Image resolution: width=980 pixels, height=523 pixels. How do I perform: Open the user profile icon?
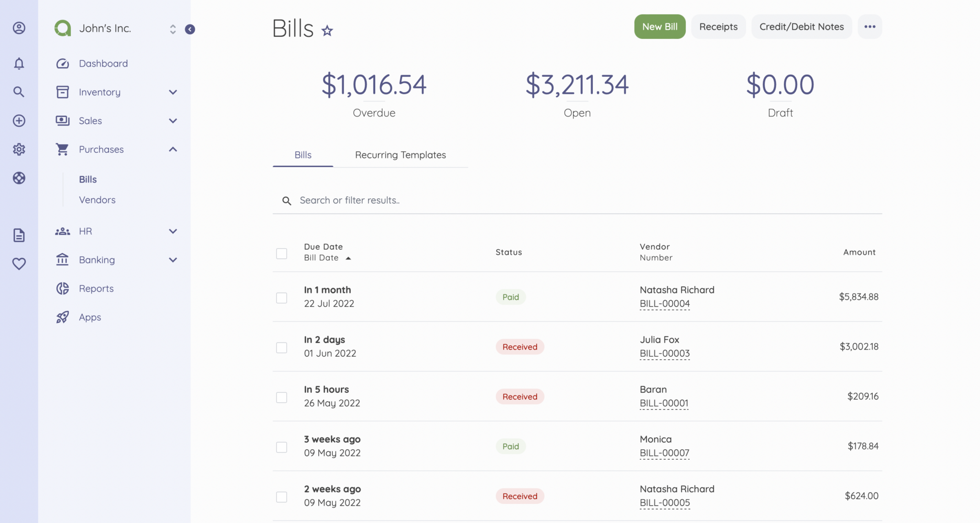pyautogui.click(x=19, y=28)
